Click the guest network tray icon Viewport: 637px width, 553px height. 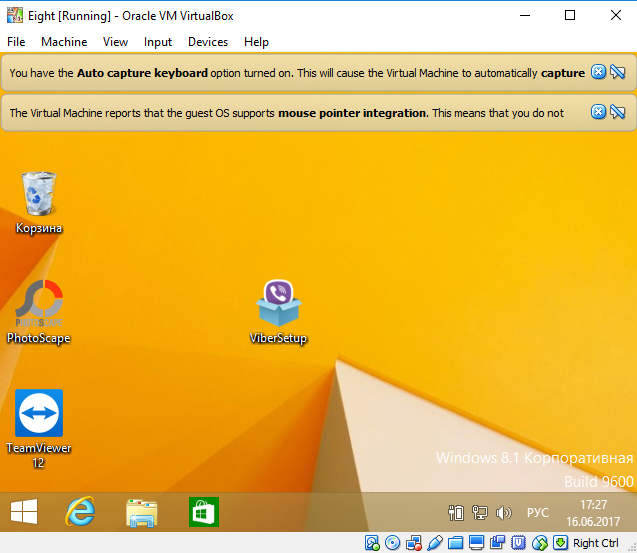click(480, 512)
